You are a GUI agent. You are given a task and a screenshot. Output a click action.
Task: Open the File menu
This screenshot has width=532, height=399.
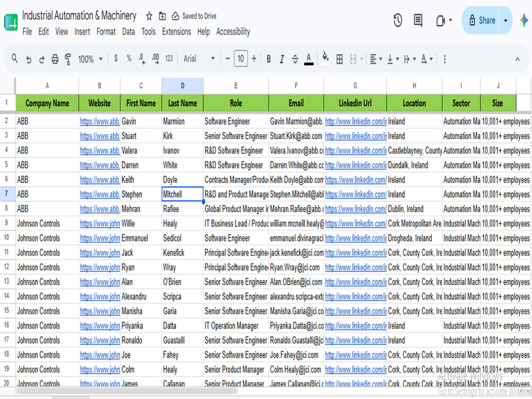(x=27, y=31)
